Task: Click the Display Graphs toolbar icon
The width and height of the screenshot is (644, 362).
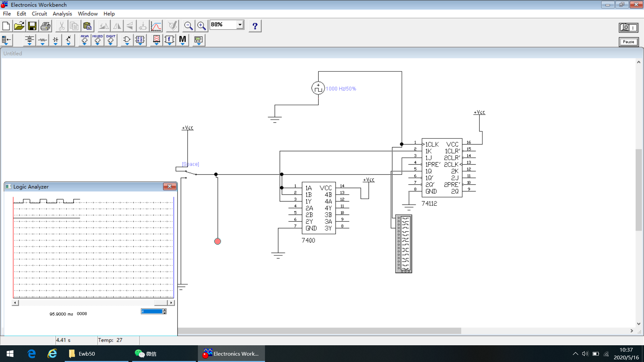Action: 156,26
